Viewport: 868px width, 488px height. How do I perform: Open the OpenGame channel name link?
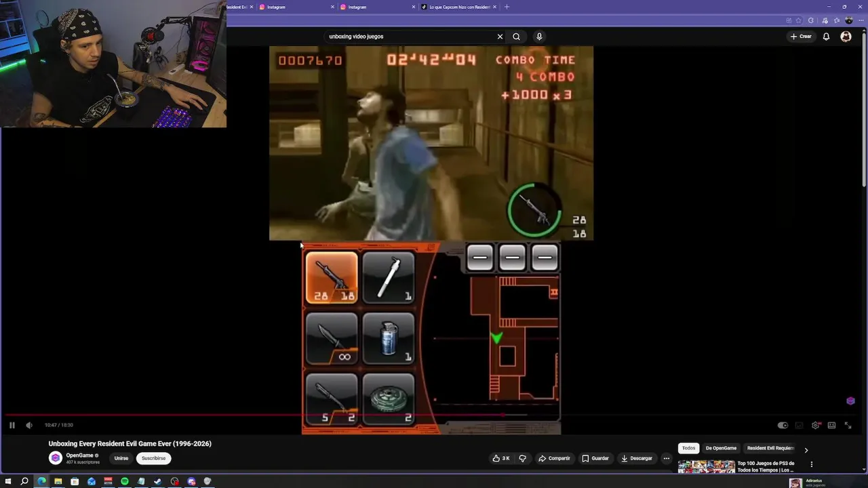(x=79, y=455)
